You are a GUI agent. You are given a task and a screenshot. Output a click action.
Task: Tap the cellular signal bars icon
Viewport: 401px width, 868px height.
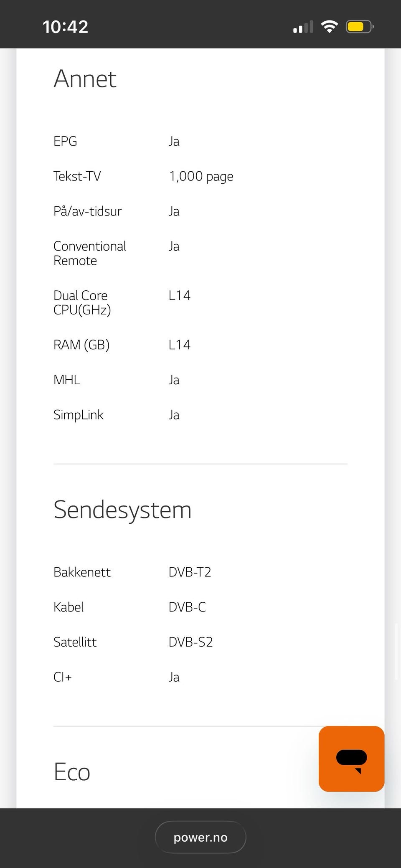coord(303,27)
